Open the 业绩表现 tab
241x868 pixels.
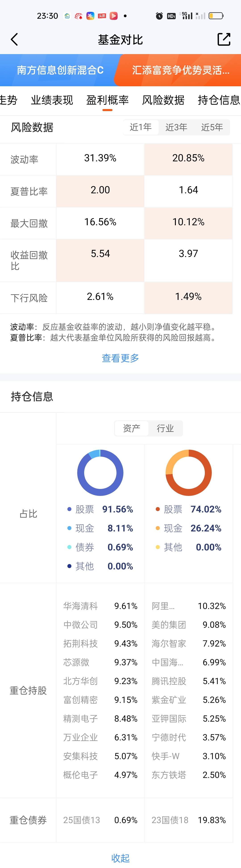point(52,100)
